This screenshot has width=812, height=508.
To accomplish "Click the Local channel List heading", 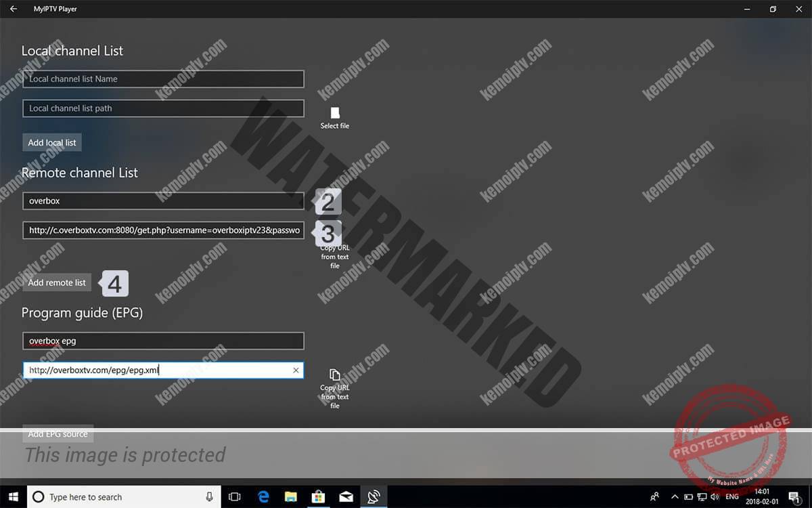I will tap(72, 51).
